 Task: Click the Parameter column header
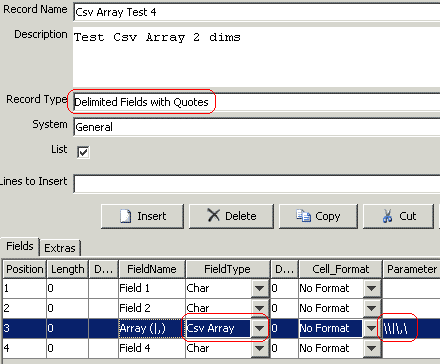point(411,269)
